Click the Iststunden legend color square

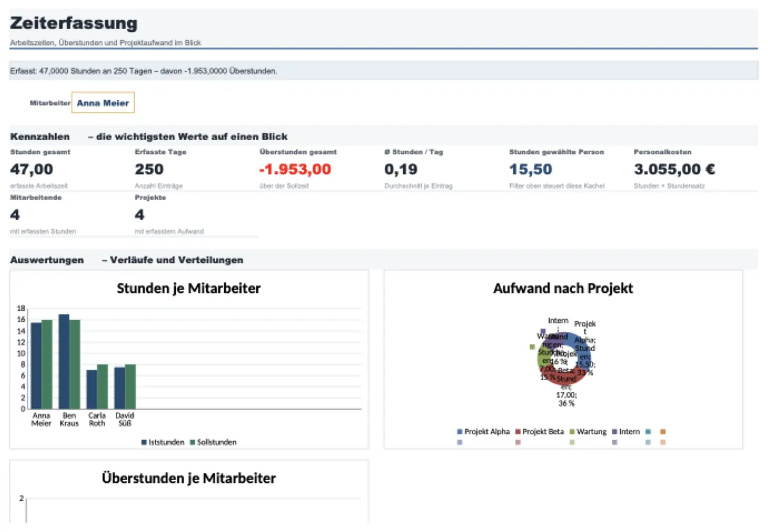[145, 442]
